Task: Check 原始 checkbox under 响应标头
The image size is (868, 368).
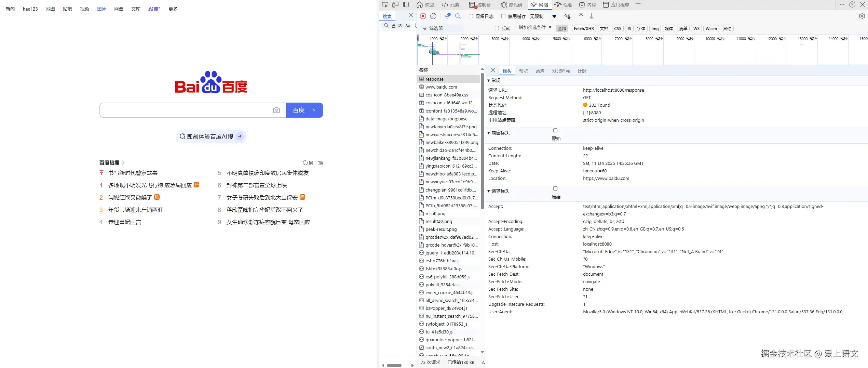Action: click(x=555, y=130)
